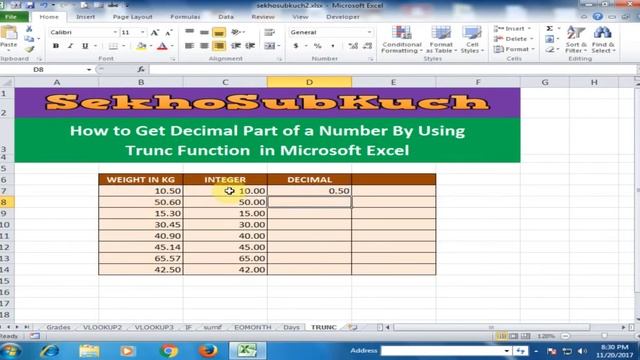Switch to the Page Layout tab
This screenshot has height=360, width=640.
(132, 17)
